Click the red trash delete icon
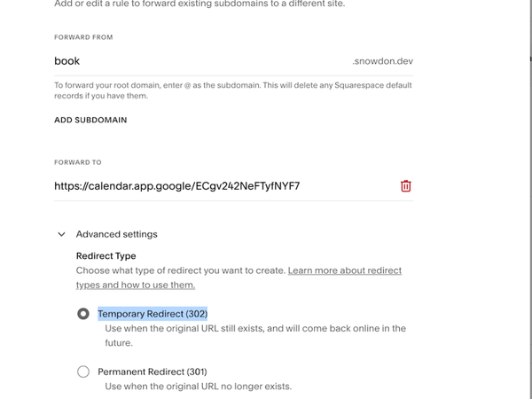Image resolution: width=532 pixels, height=399 pixels. tap(405, 186)
